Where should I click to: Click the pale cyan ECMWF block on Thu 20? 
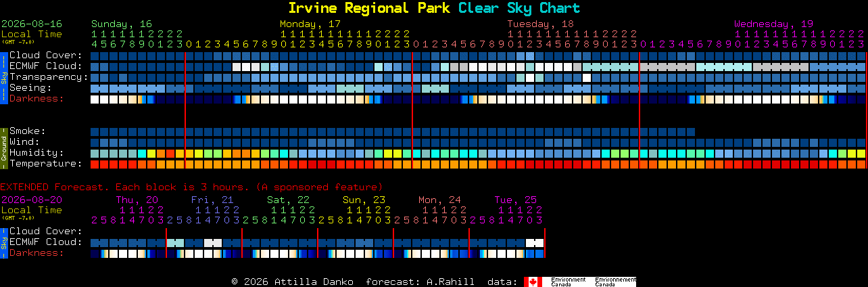coord(175,242)
